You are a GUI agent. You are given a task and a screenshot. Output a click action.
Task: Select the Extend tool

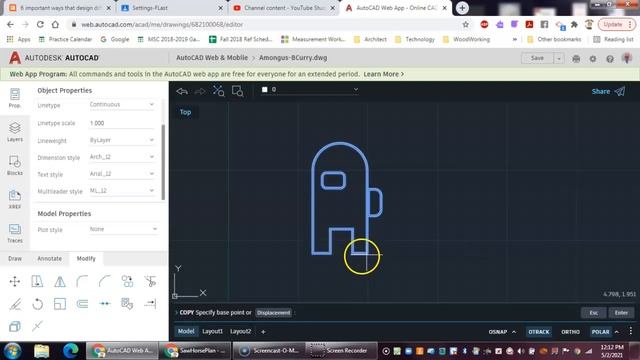click(150, 304)
